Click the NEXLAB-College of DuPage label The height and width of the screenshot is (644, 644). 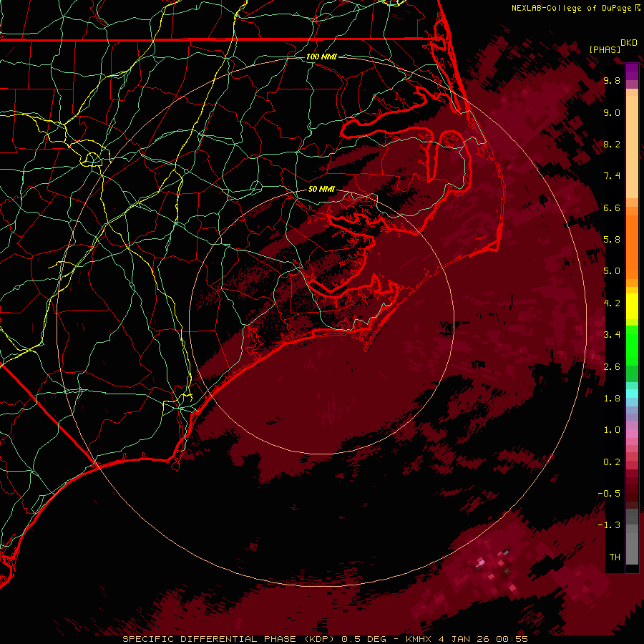coord(572,8)
